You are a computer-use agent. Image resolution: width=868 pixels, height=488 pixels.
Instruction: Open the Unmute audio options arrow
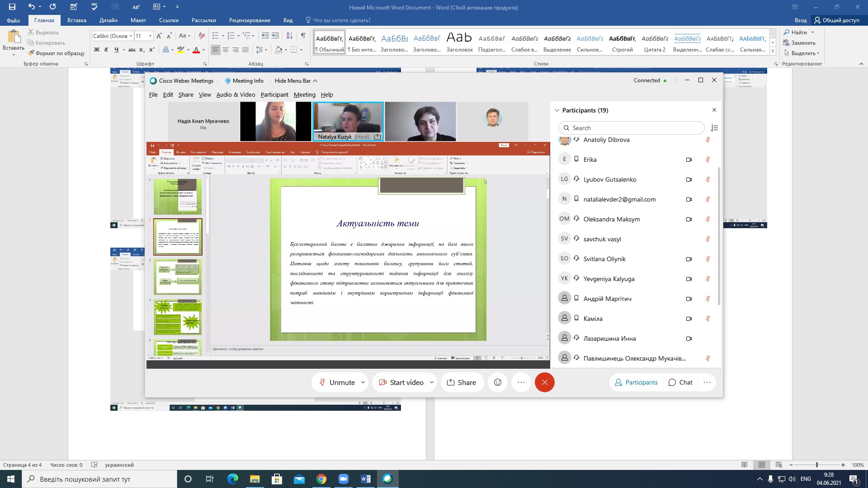point(363,382)
